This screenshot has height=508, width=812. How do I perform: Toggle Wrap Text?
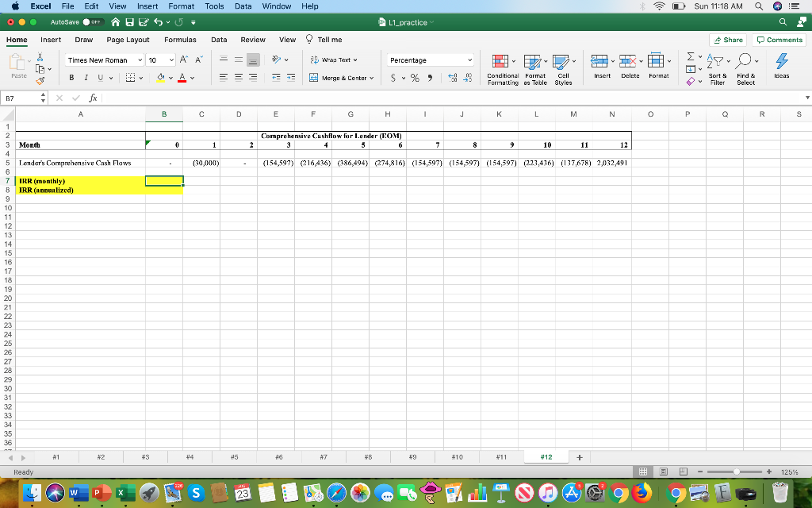click(x=334, y=60)
